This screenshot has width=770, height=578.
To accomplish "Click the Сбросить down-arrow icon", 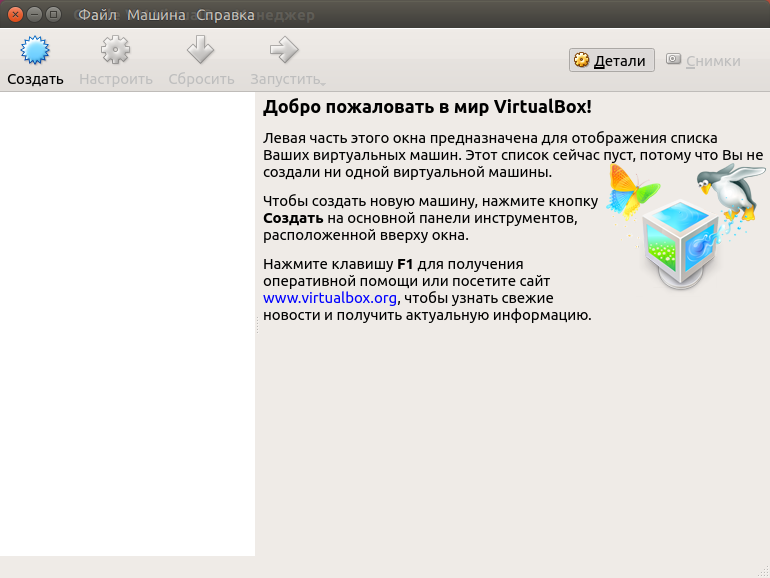I will click(200, 50).
